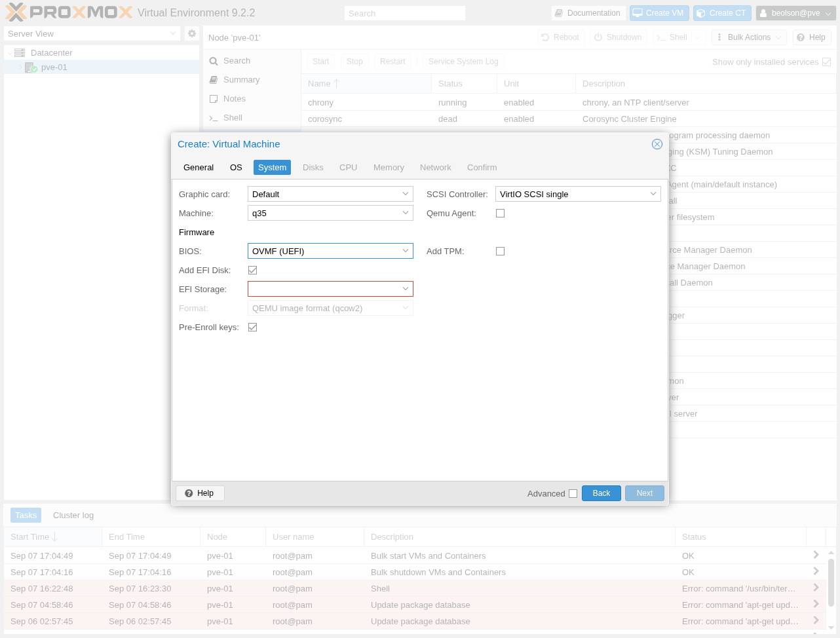The height and width of the screenshot is (638, 840).
Task: Open Cluster log tab
Action: (73, 516)
